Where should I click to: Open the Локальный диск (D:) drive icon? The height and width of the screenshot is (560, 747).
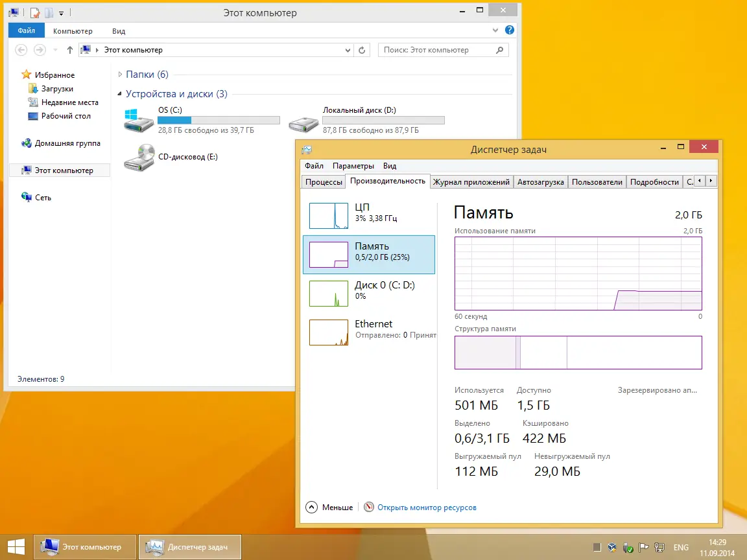click(x=303, y=124)
